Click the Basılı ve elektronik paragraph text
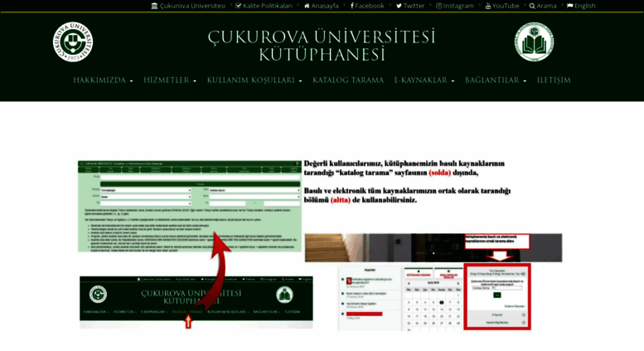 408,195
